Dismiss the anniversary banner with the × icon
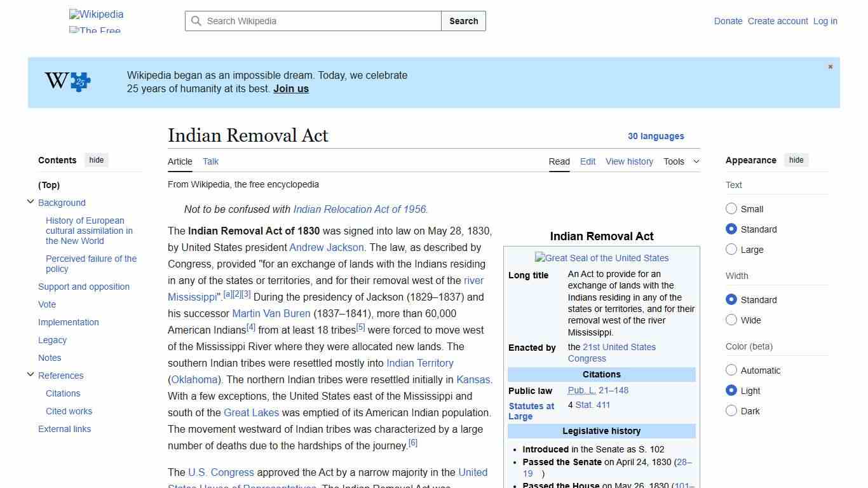868x488 pixels. click(830, 66)
